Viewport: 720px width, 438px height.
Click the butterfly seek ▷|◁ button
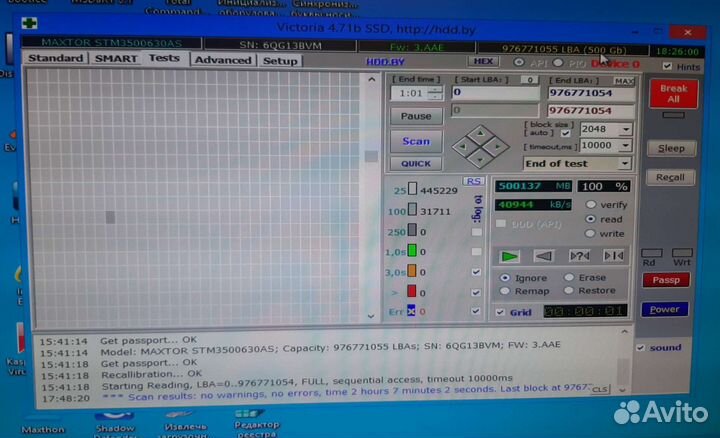613,255
